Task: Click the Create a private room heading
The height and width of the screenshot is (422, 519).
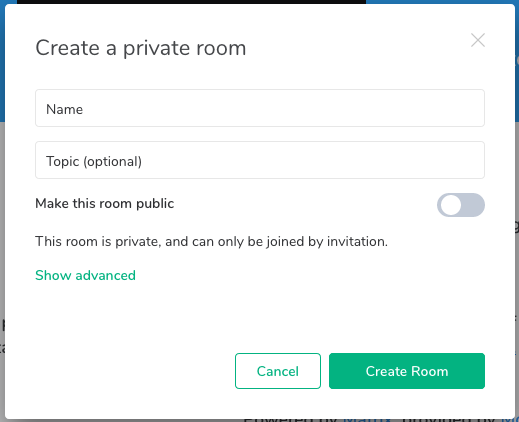Action: click(141, 48)
